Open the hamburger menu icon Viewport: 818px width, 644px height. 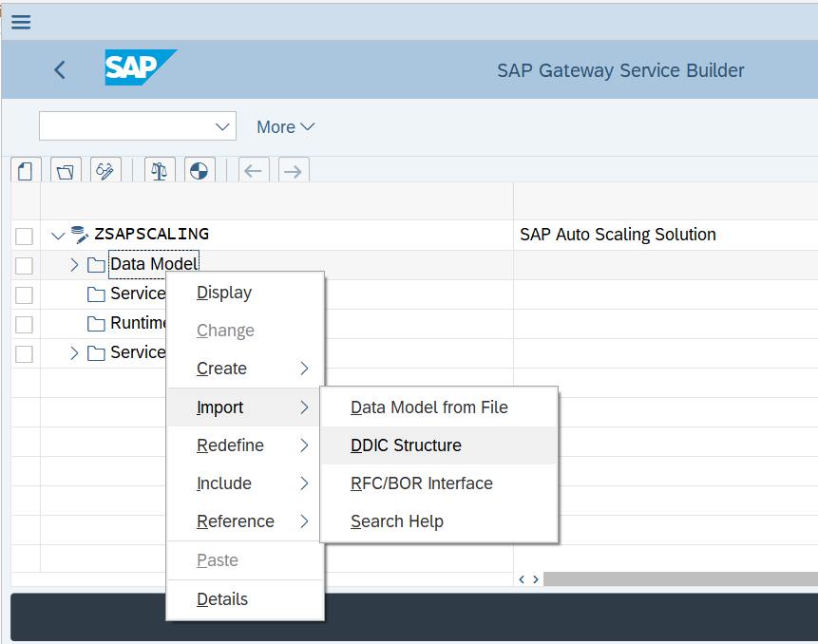pos(21,22)
